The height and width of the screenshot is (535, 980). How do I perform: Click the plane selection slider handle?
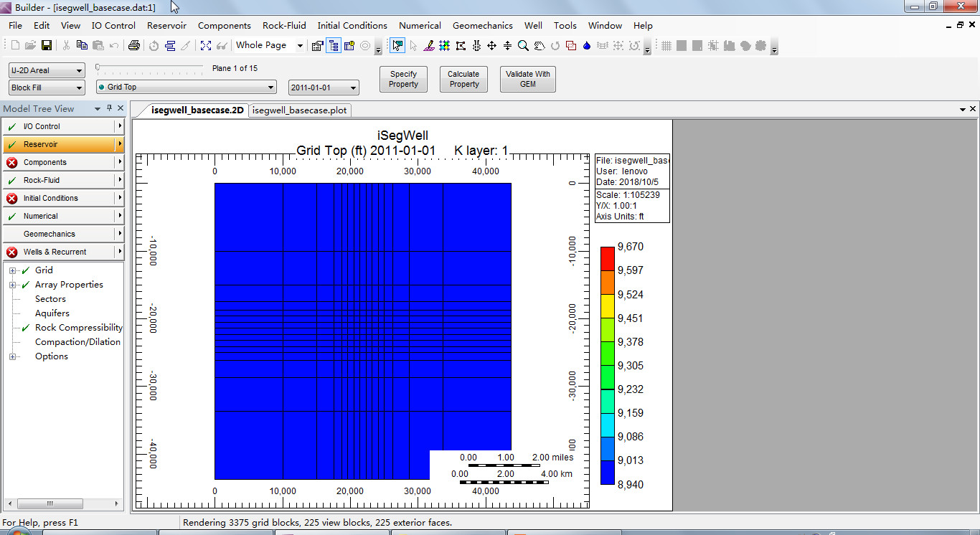coord(98,68)
